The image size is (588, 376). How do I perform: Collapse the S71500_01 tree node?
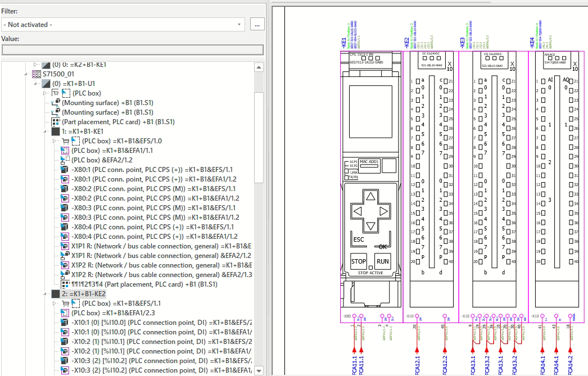click(26, 74)
